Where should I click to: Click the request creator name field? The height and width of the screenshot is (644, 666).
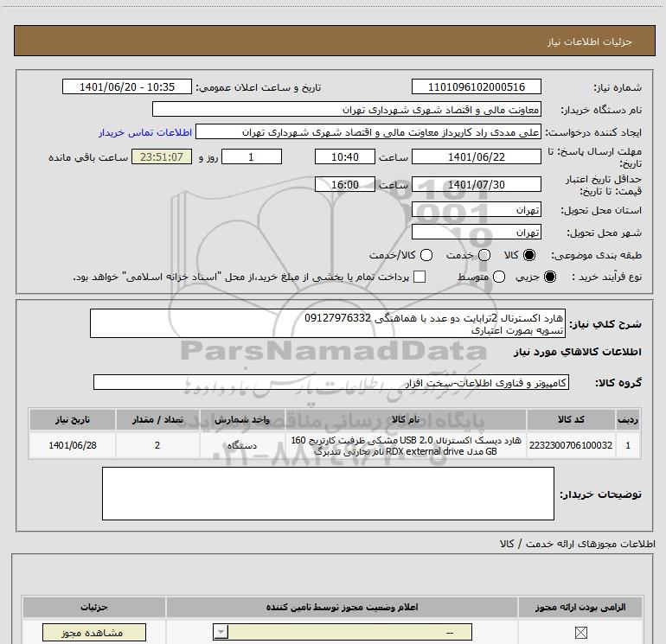(368, 132)
